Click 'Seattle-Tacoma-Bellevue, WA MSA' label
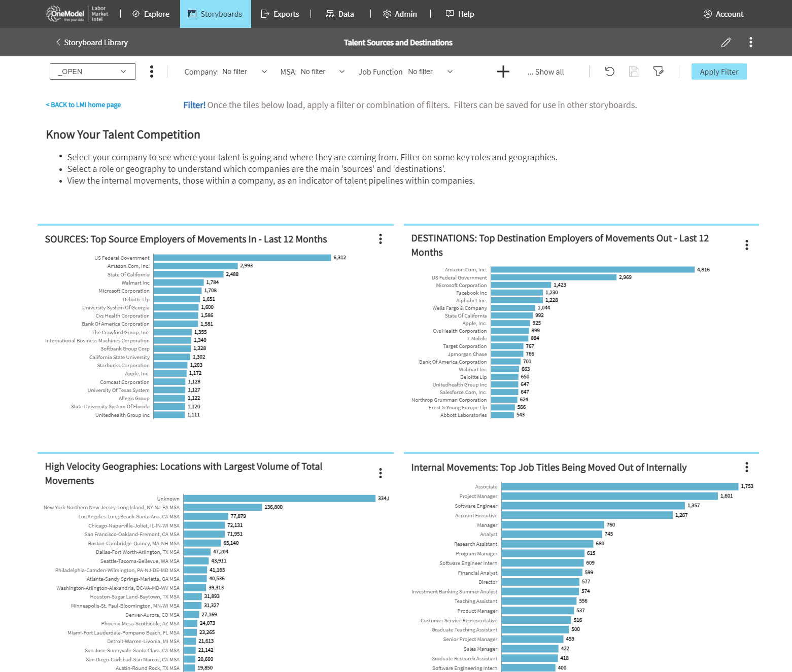Screen dimensions: 792x672 140,561
